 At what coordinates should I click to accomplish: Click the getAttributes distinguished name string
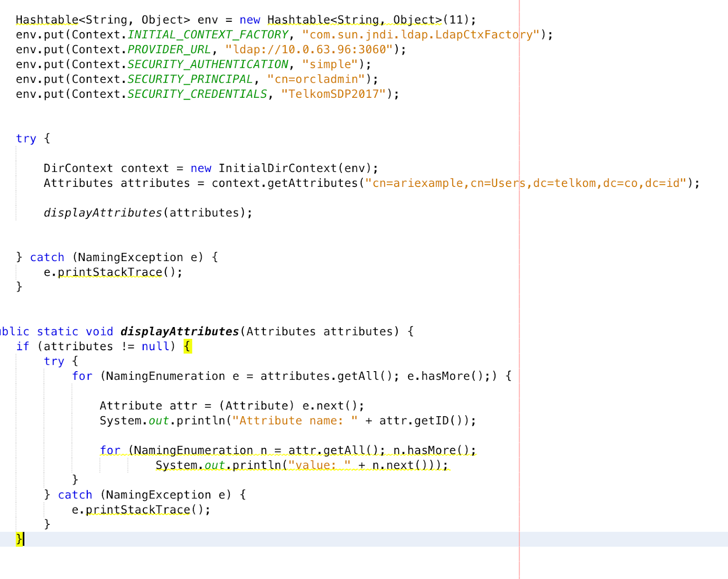coord(528,183)
